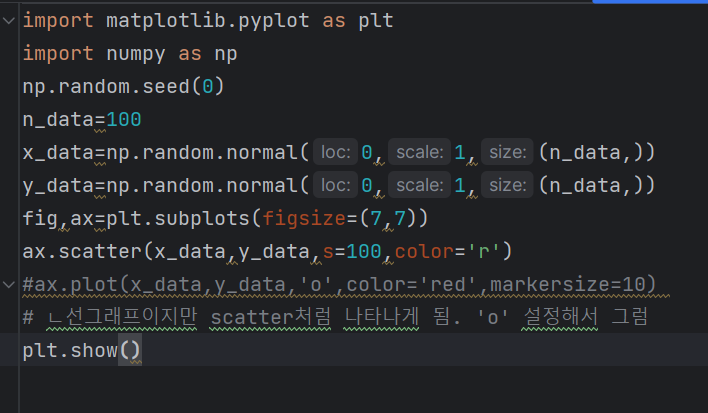The height and width of the screenshot is (413, 708).
Task: Click the s=100 argument in scatter
Action: (352, 251)
